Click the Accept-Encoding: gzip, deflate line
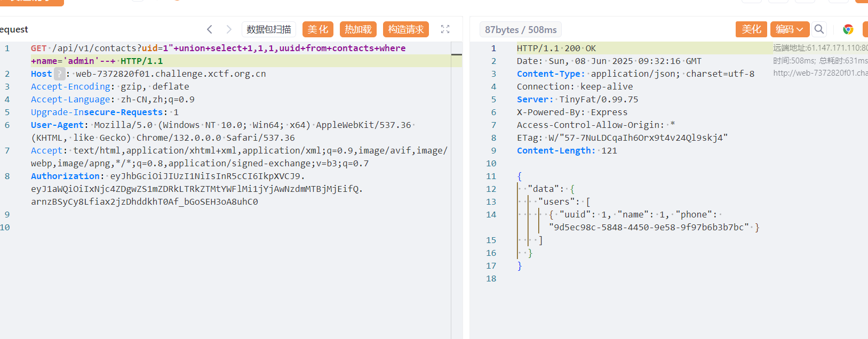 coord(110,86)
